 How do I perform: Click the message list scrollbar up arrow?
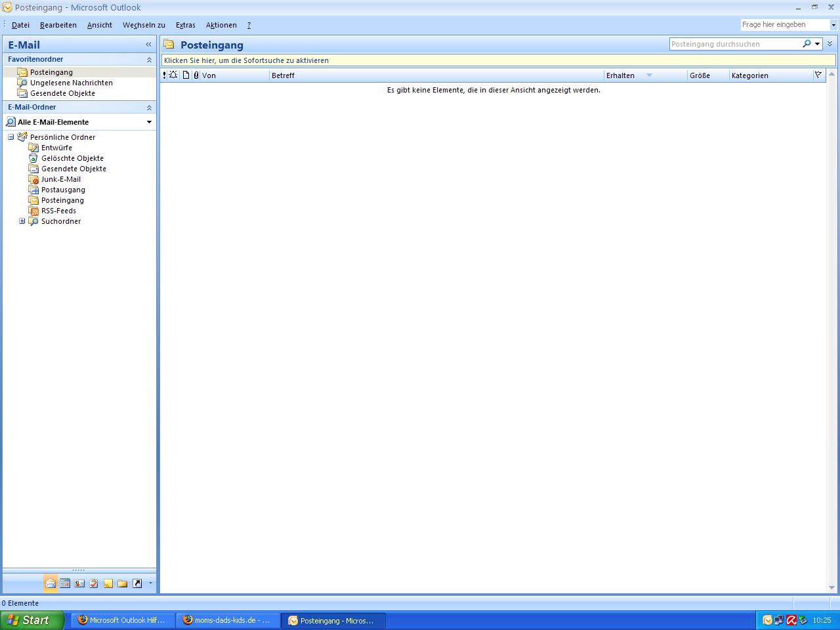point(831,73)
